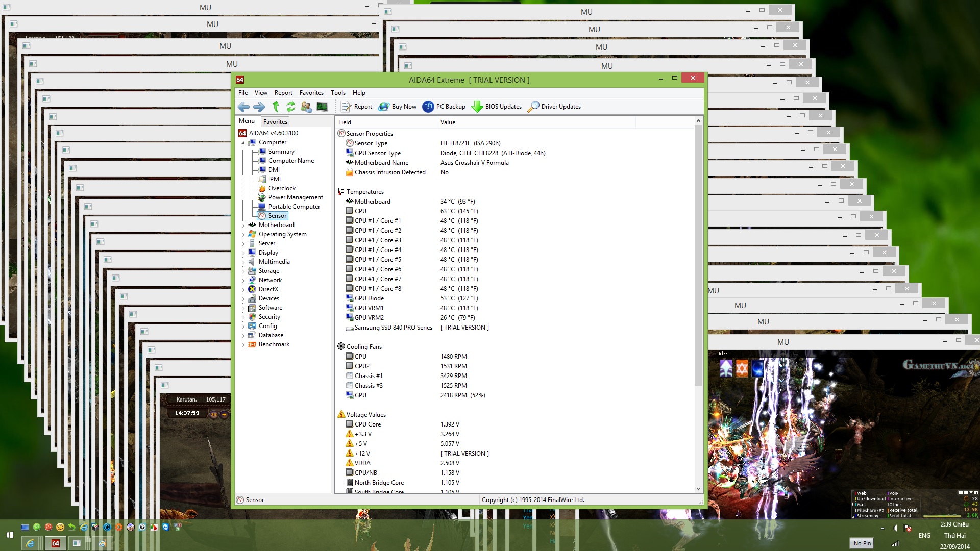This screenshot has height=551, width=980.
Task: Click the No Pin button near the tray
Action: [x=862, y=543]
